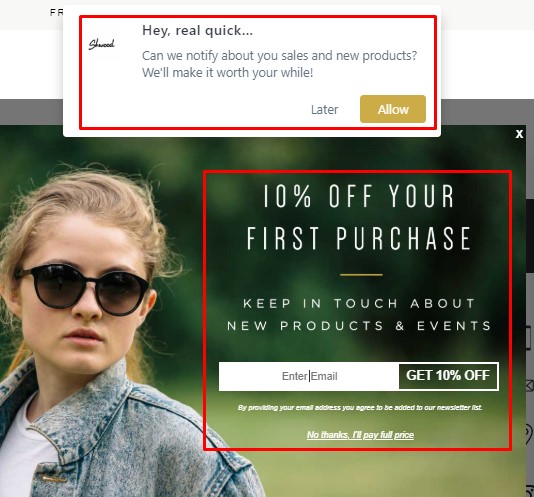Image resolution: width=534 pixels, height=497 pixels.
Task: Click the envelope icon at the right edge
Action: tap(530, 386)
